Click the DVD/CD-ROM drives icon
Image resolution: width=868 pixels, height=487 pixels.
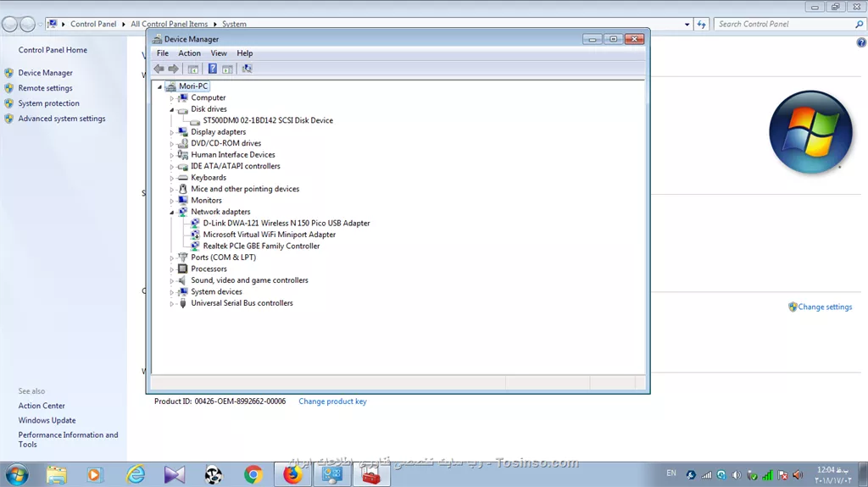(x=183, y=143)
